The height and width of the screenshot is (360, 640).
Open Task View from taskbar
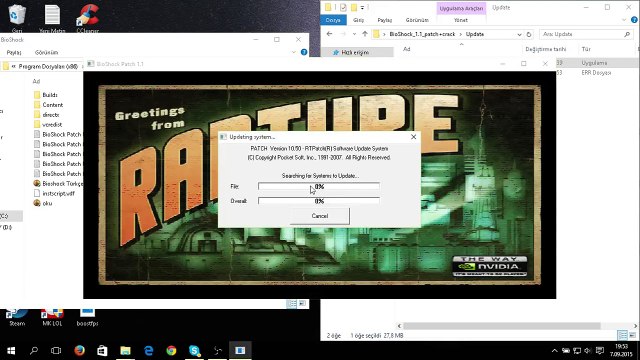56,350
